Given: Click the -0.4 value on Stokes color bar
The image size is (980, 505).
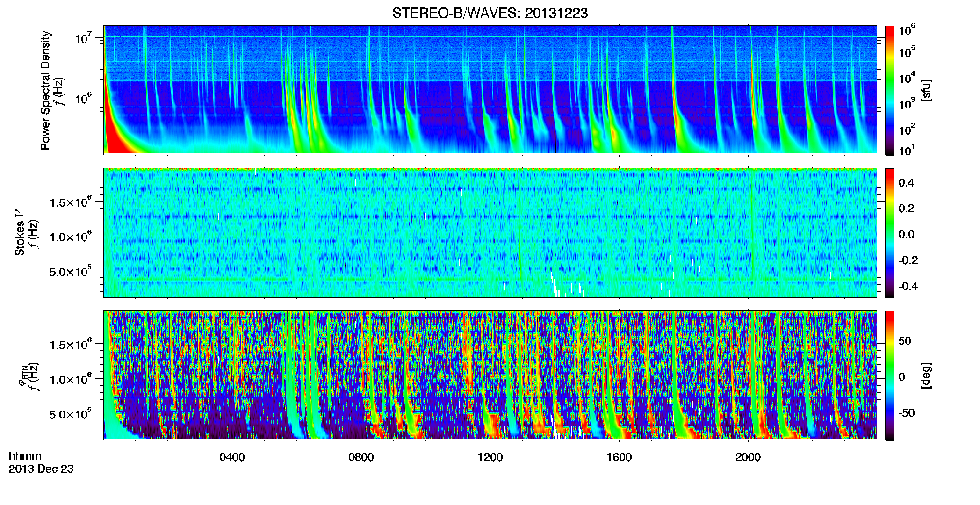Looking at the screenshot, I should tap(908, 286).
